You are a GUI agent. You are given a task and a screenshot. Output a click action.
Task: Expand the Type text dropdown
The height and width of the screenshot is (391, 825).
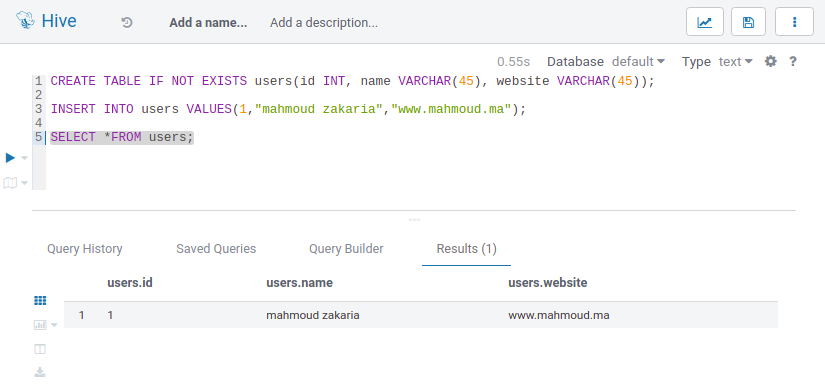[736, 62]
